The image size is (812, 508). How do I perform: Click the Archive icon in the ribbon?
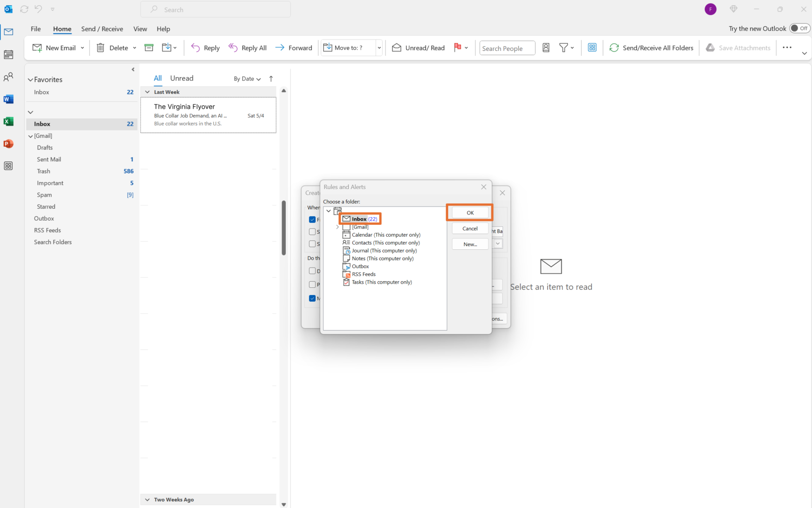point(149,48)
